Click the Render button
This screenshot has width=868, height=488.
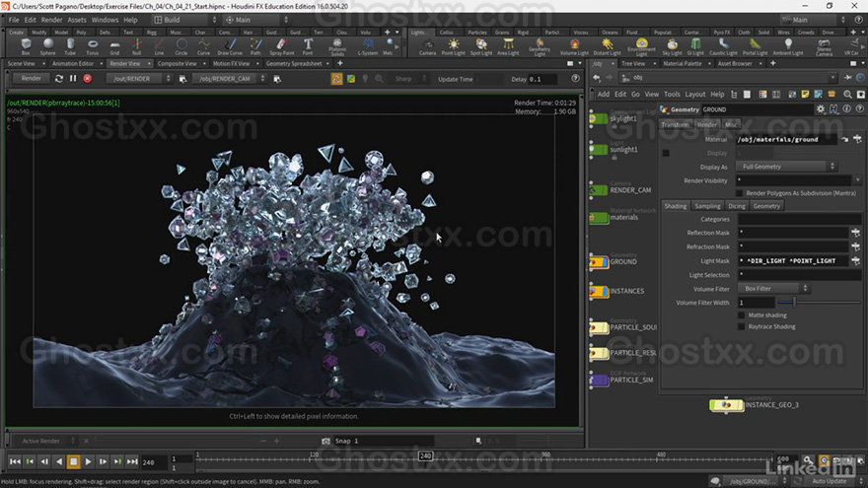[x=31, y=79]
